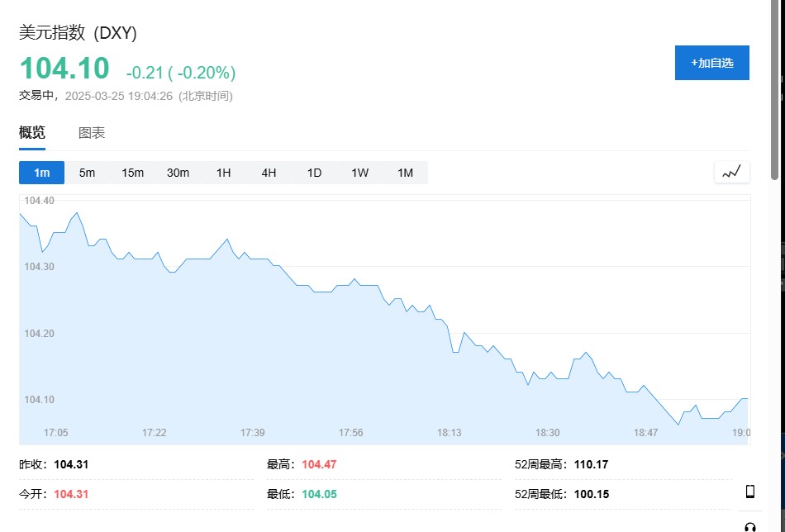The width and height of the screenshot is (785, 532).
Task: Click the 104.20 y-axis label
Action: pyautogui.click(x=39, y=333)
